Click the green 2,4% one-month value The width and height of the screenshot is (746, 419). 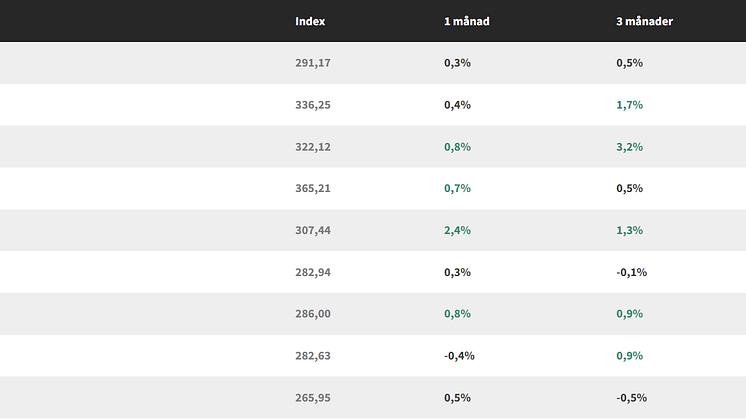pyautogui.click(x=457, y=230)
